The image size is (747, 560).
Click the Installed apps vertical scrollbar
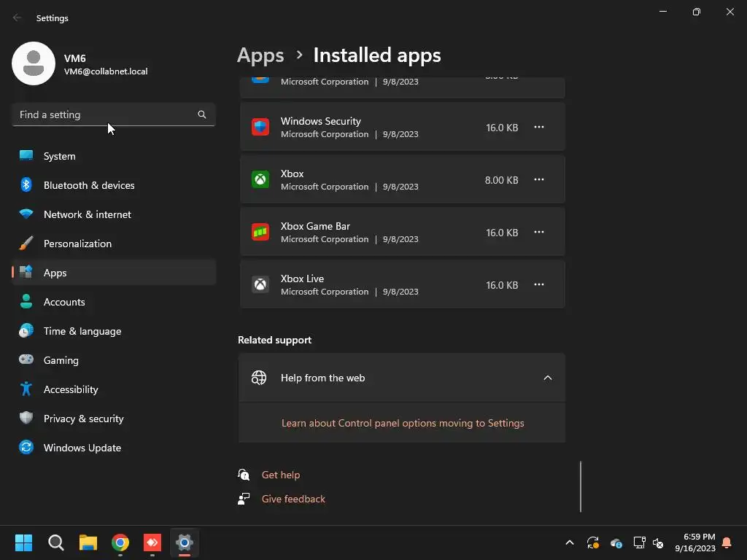580,486
